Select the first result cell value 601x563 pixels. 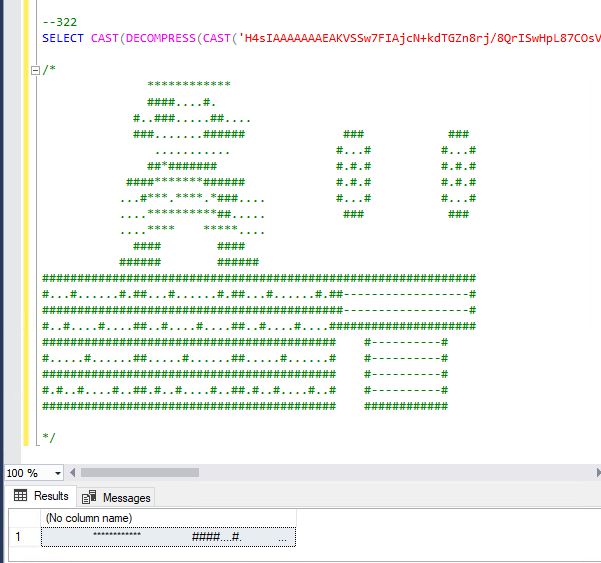click(168, 537)
